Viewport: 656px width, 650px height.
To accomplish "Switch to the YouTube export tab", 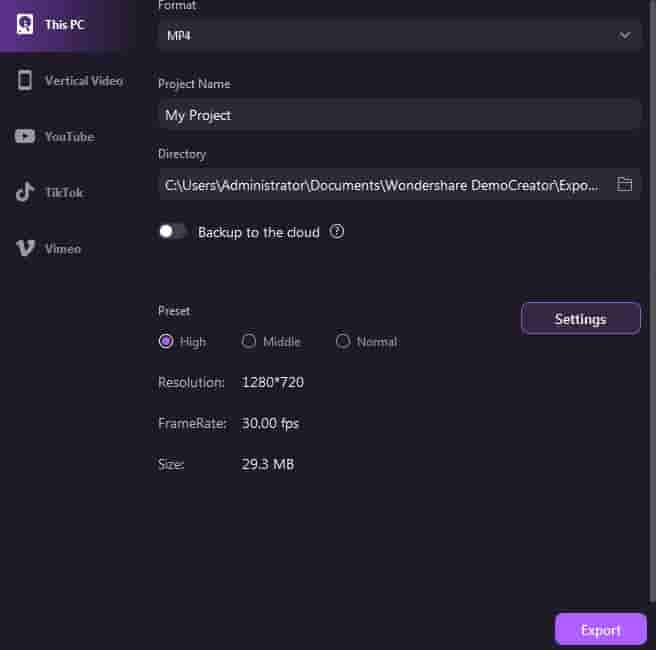I will pyautogui.click(x=69, y=136).
